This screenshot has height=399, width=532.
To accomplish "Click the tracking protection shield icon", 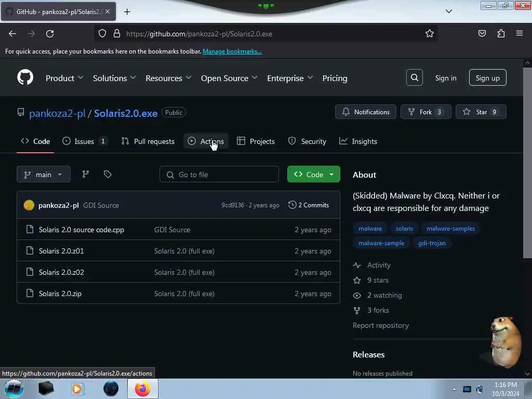I will (x=102, y=34).
